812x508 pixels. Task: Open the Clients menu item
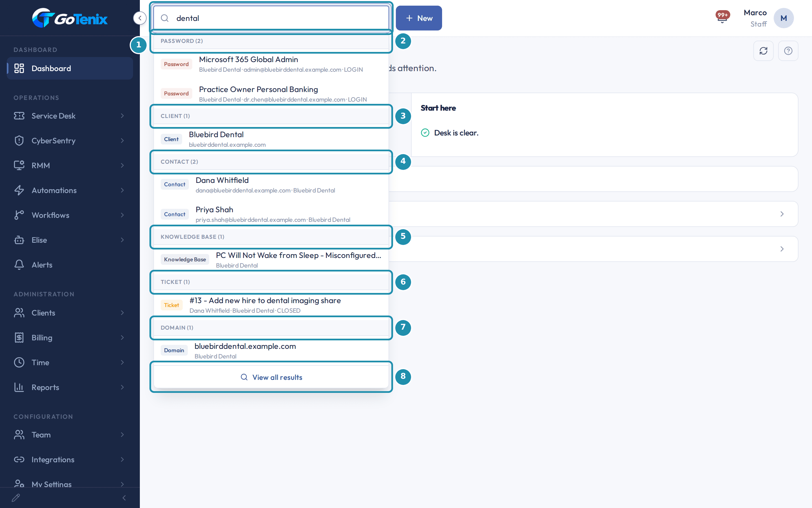coord(70,313)
